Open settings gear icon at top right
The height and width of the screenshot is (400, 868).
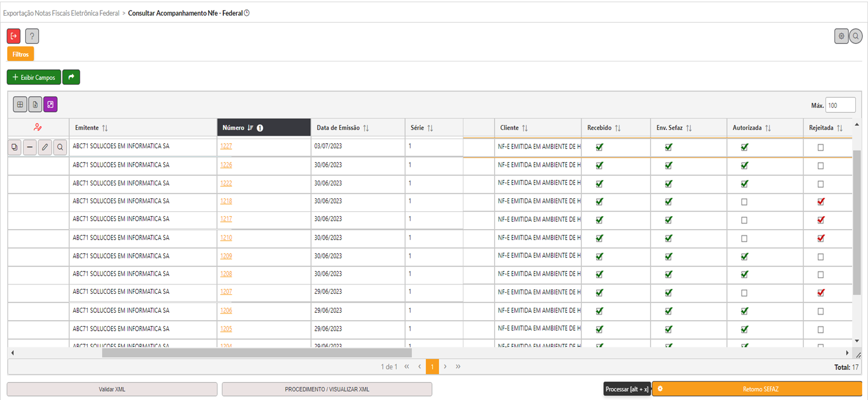click(841, 36)
